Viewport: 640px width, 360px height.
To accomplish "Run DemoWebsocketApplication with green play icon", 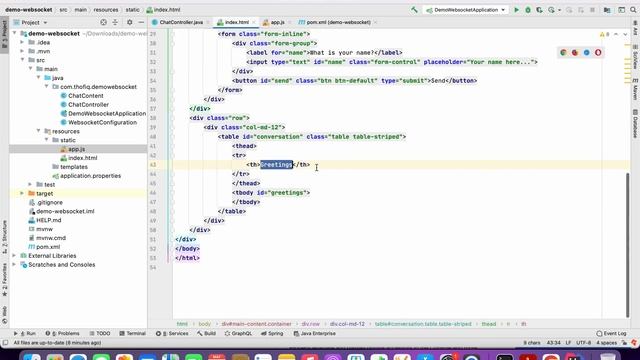I will (x=516, y=10).
